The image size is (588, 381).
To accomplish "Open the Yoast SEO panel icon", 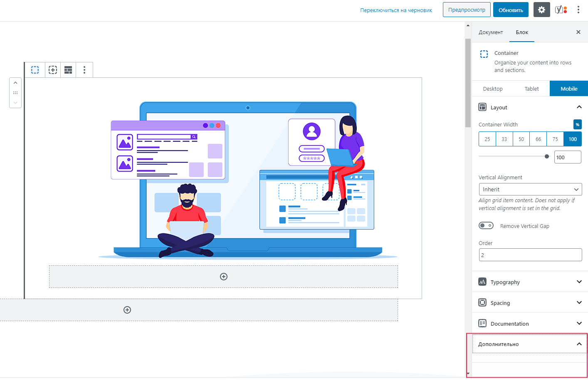I will click(561, 10).
